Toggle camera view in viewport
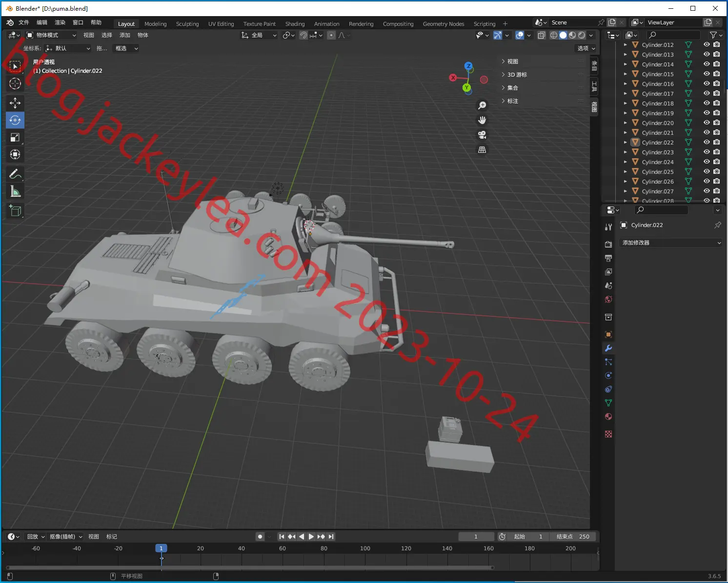This screenshot has height=583, width=728. (x=482, y=135)
